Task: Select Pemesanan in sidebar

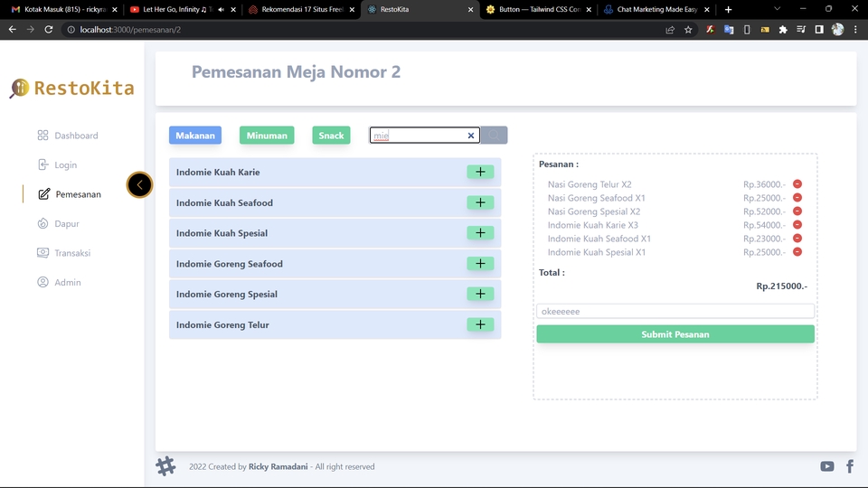Action: 70,194
